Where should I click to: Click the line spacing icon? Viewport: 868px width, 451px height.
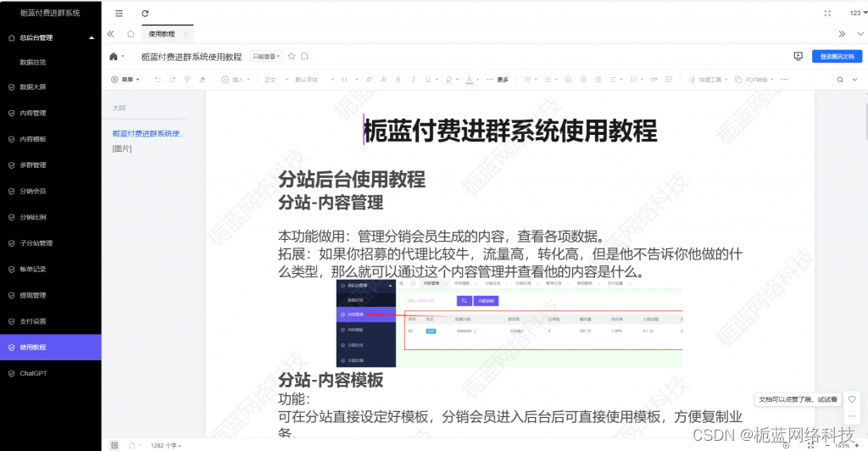point(636,80)
